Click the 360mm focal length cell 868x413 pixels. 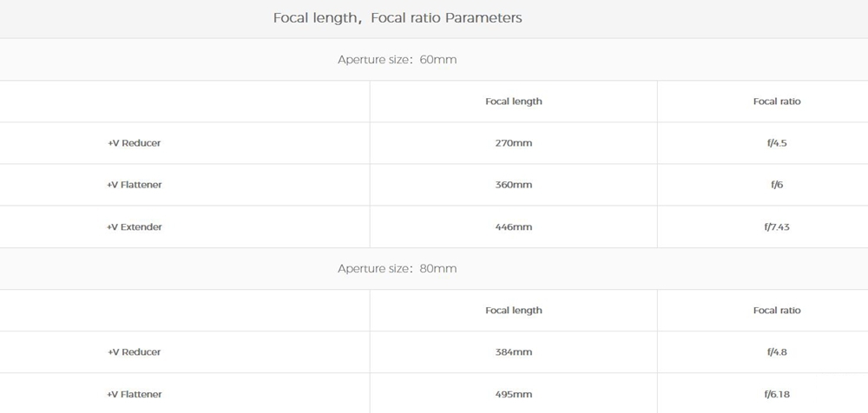pos(513,185)
